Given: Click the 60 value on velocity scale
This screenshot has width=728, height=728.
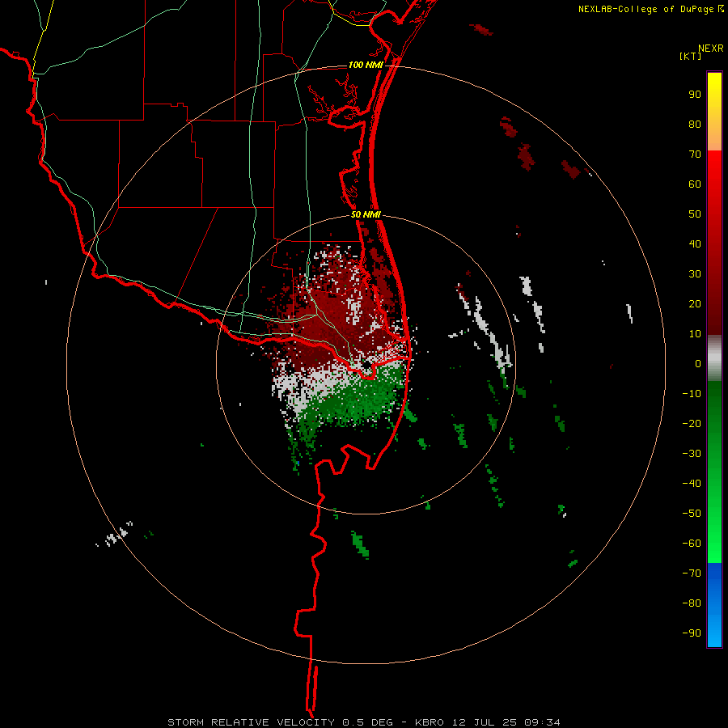Looking at the screenshot, I should click(x=695, y=184).
